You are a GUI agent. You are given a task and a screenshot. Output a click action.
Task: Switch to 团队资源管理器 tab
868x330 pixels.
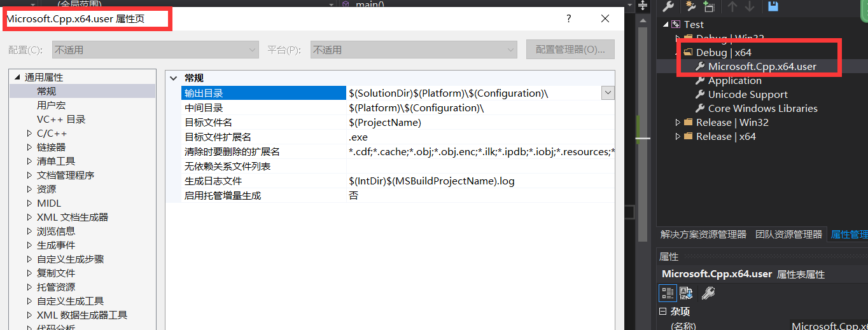[788, 235]
